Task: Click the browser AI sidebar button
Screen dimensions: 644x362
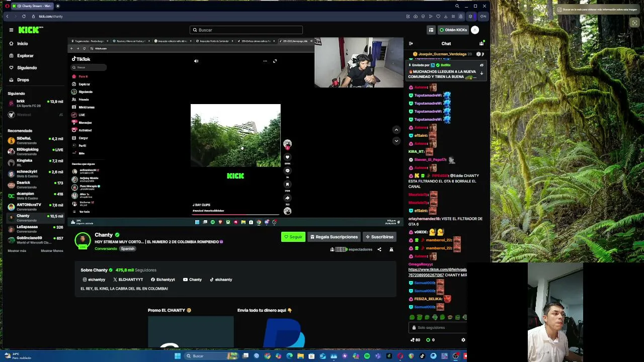Action: pyautogui.click(x=483, y=17)
